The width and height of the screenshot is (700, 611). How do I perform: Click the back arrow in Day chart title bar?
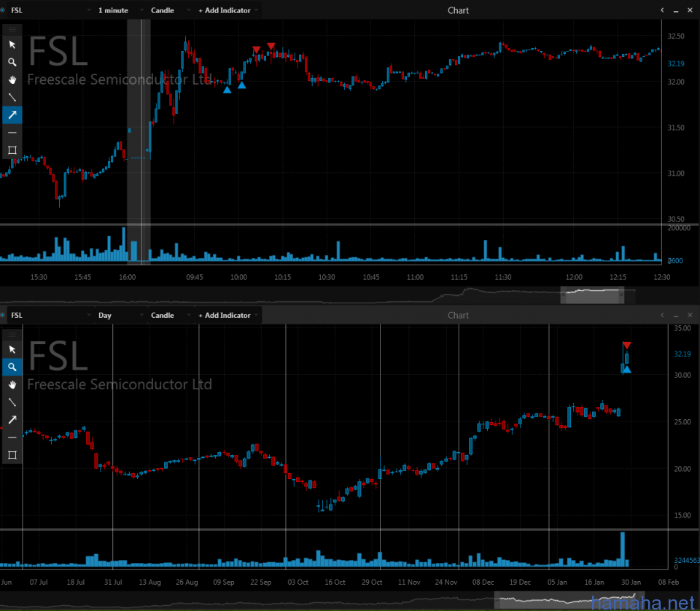[662, 315]
